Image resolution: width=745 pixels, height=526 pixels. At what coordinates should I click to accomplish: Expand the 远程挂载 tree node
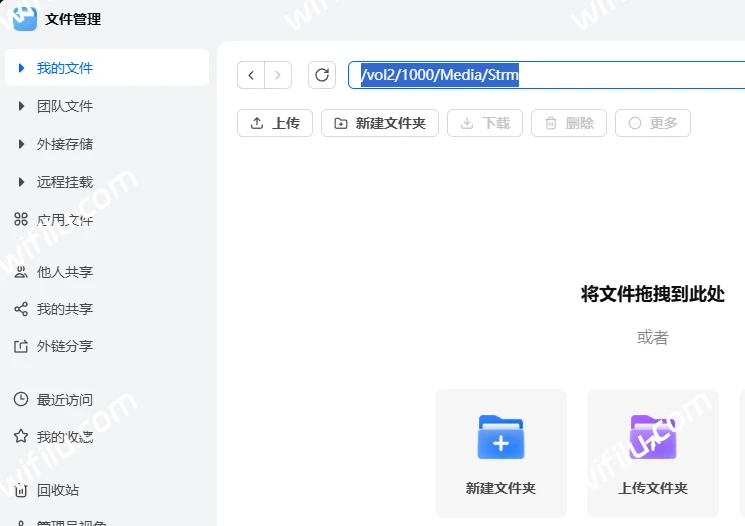click(22, 182)
